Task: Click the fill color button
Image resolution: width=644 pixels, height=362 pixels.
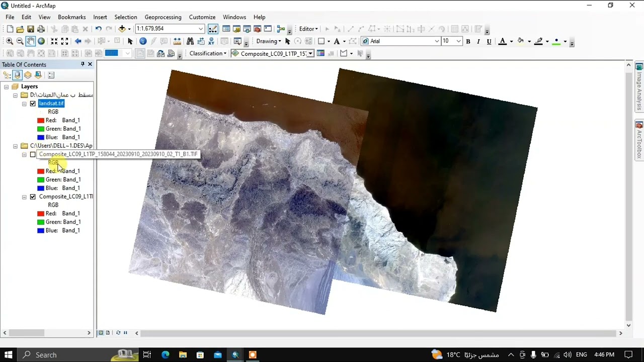Action: point(521,41)
